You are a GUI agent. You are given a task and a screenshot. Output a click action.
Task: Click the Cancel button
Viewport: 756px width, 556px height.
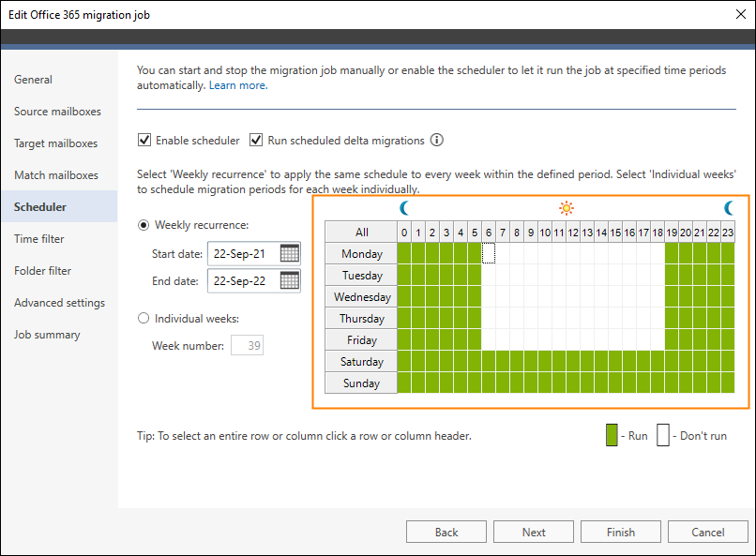coord(708,532)
